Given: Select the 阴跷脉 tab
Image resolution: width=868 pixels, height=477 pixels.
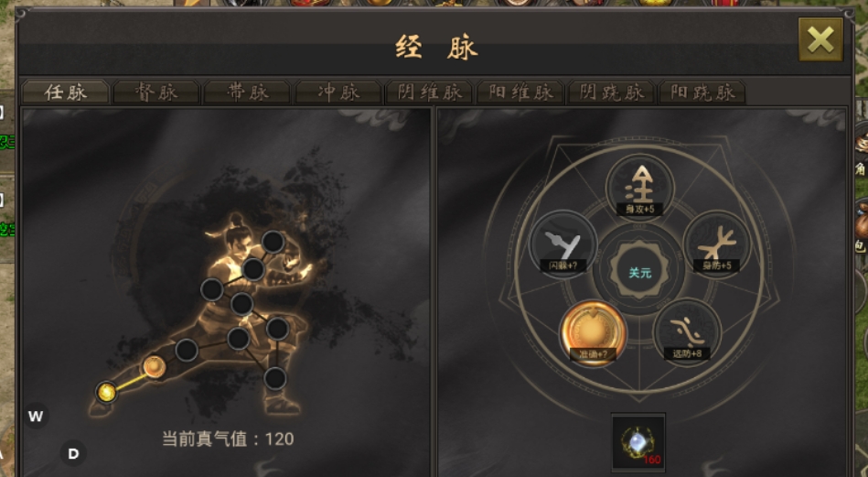Looking at the screenshot, I should [x=611, y=92].
